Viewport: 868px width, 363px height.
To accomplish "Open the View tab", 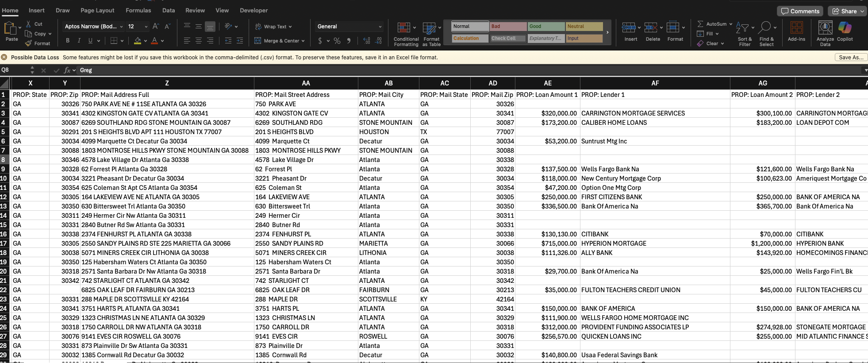I will click(222, 10).
